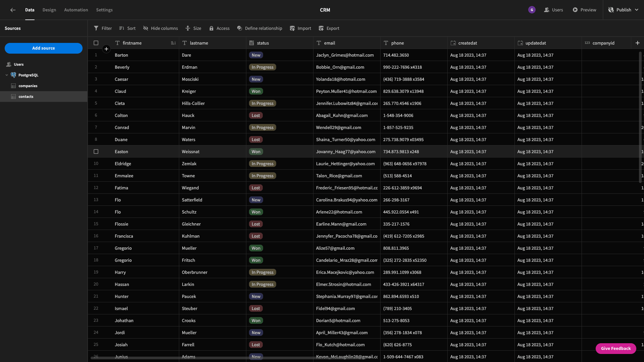
Task: Click the Won status tag for Claud
Action: point(256,92)
